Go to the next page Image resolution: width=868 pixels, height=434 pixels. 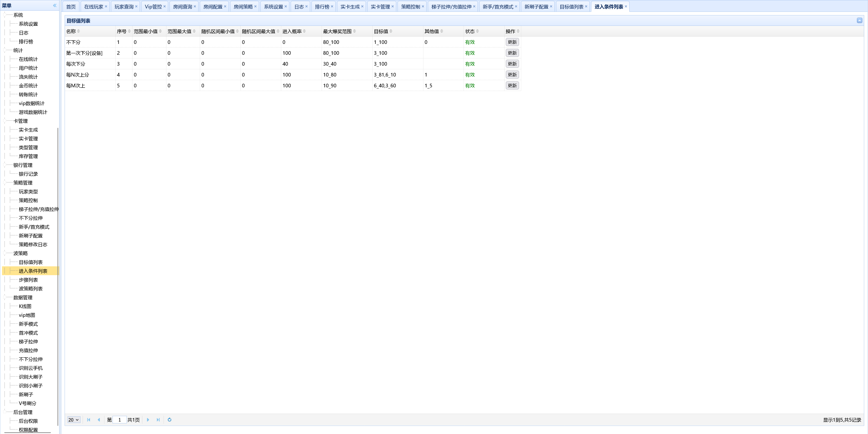tap(148, 420)
